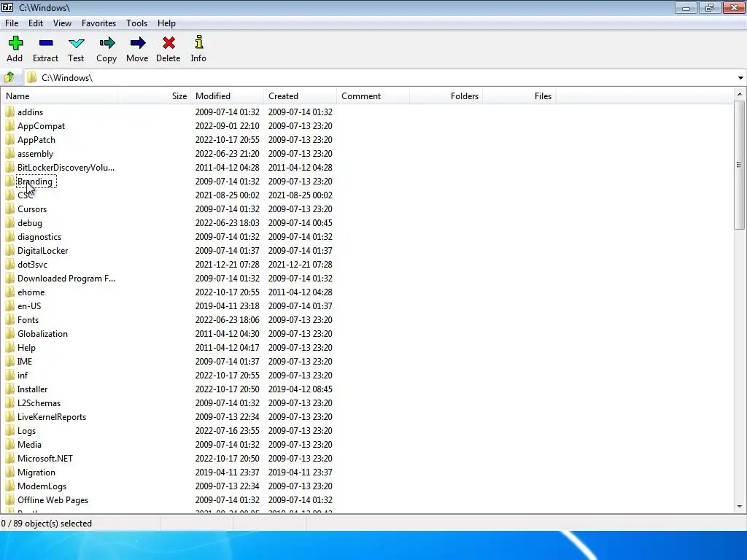Select the Globalization folder name

tap(42, 334)
